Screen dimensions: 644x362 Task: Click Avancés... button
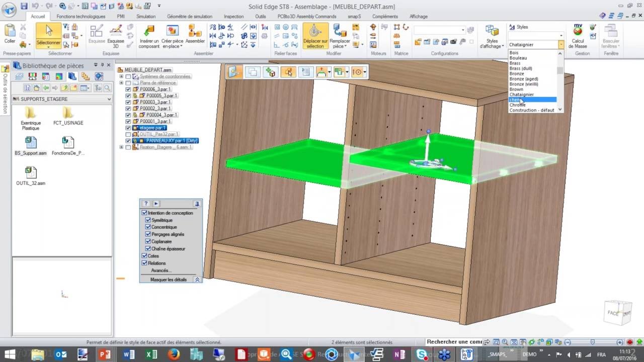pos(161,270)
